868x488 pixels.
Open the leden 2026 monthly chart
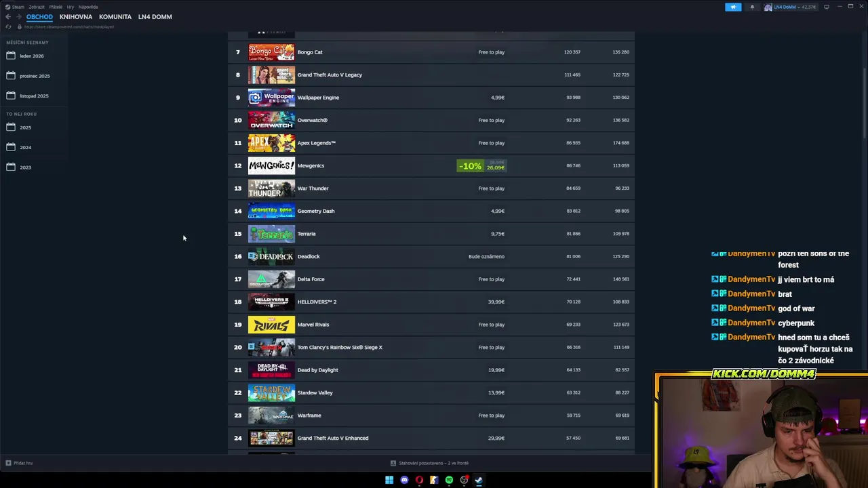[x=32, y=56]
